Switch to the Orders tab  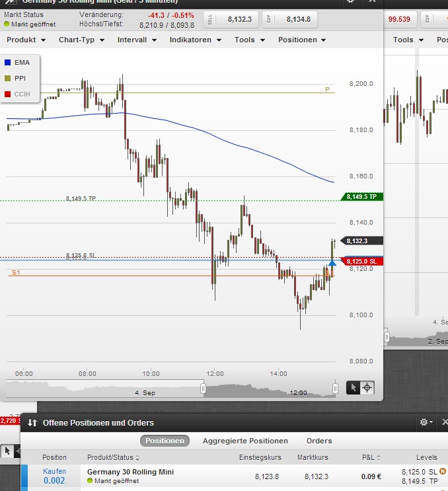point(319,441)
